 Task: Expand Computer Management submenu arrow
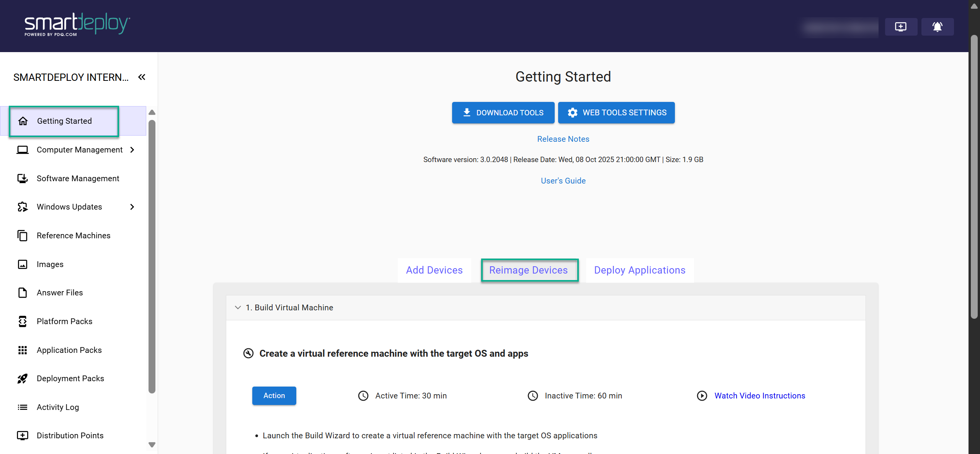[x=132, y=150]
